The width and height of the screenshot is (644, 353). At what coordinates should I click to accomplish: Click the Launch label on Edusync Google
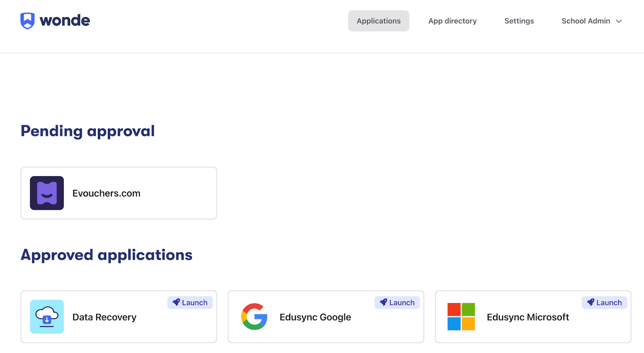click(402, 303)
